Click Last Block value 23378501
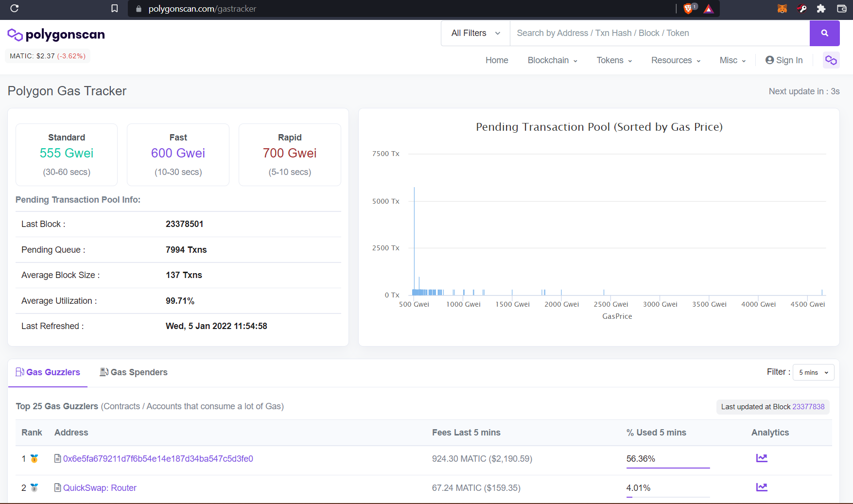This screenshot has width=853, height=504. (184, 224)
